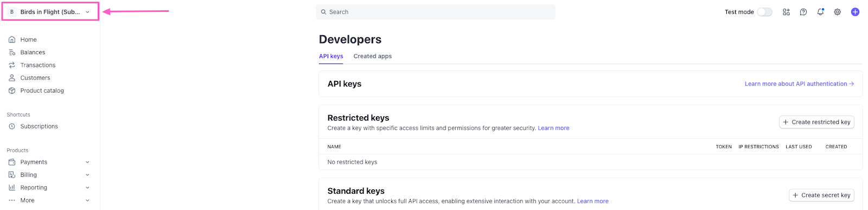Open Subscriptions shortcut
This screenshot has width=868, height=210.
point(39,126)
